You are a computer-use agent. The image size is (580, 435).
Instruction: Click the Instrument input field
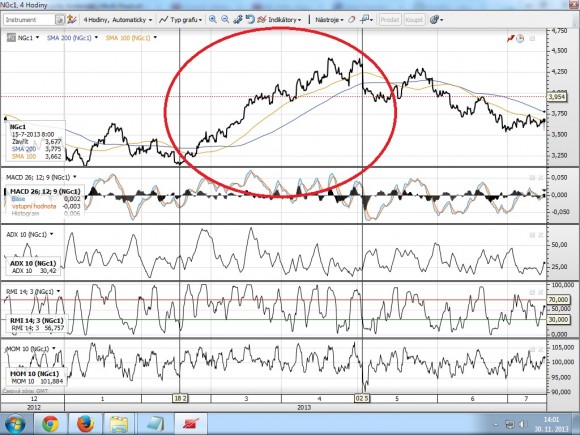tap(30, 20)
